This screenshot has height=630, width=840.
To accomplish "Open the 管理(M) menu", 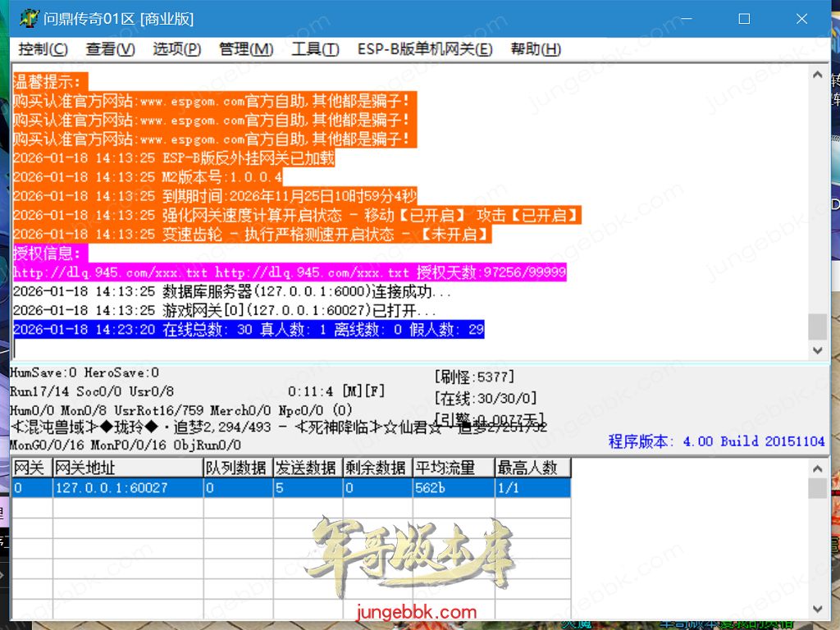I will 246,49.
